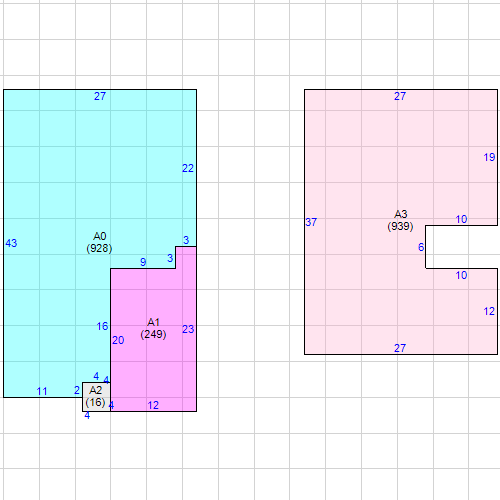Click dimension 9 above the A1 shape
The image size is (500, 500).
click(x=143, y=262)
